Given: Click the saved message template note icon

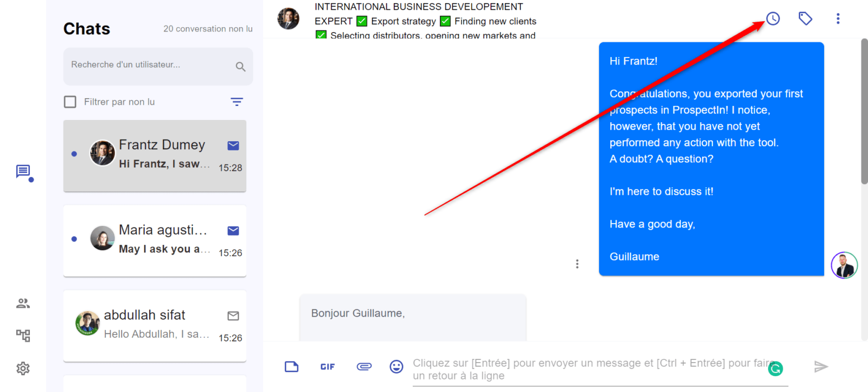Looking at the screenshot, I should click(x=291, y=366).
